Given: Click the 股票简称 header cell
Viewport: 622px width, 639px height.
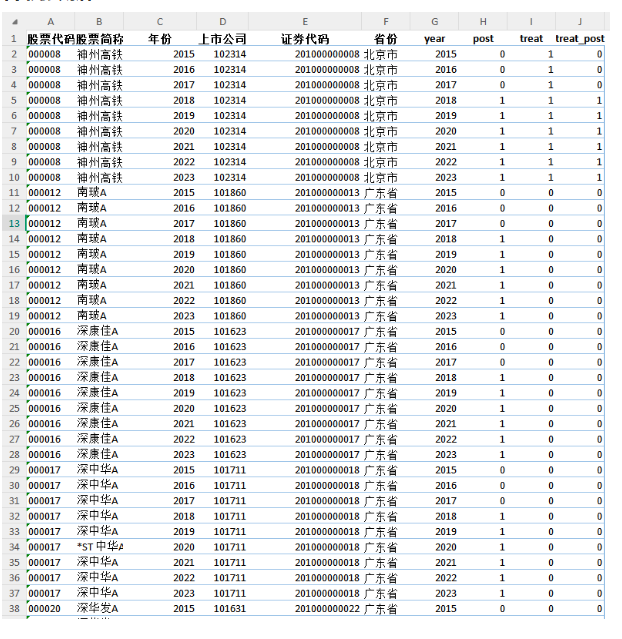Looking at the screenshot, I should click(x=99, y=39).
